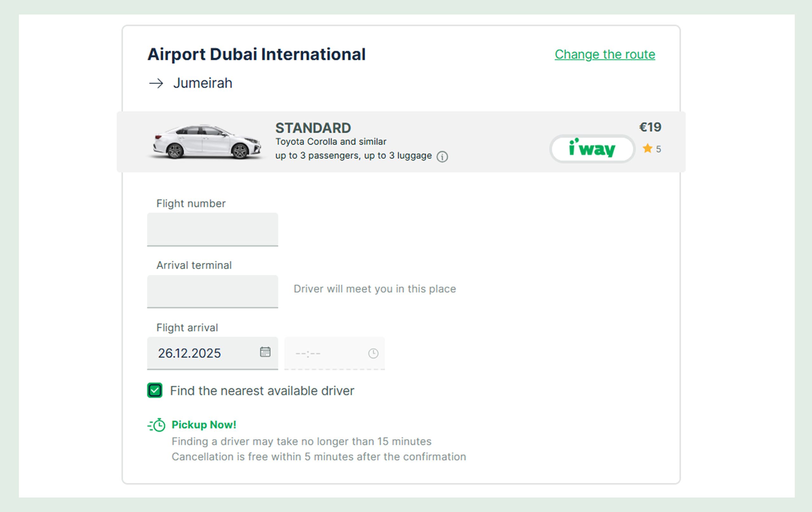Focus the Flight number input field
Image resolution: width=812 pixels, height=512 pixels.
point(213,229)
